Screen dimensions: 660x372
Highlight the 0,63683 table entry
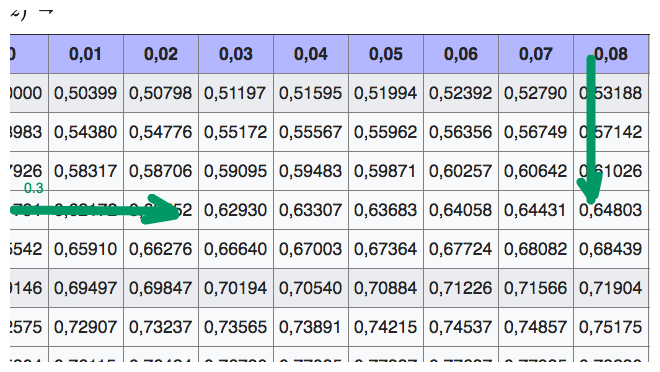386,210
